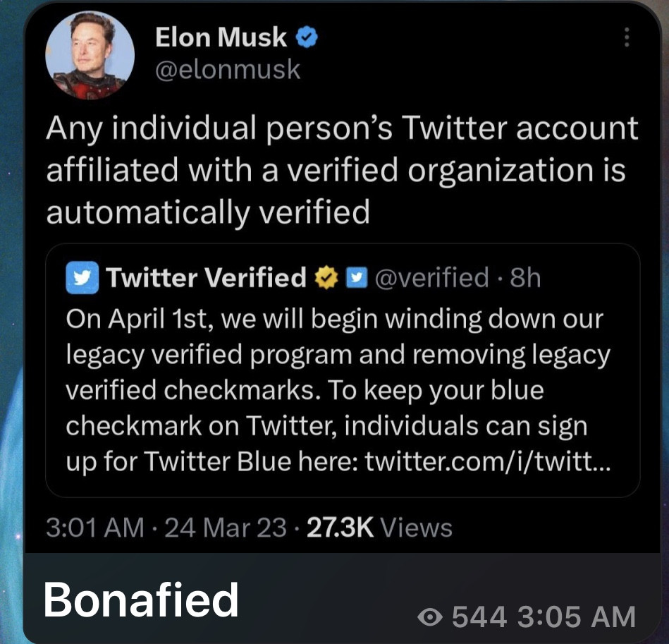Click the Twitter Verified bird avatar icon
Screen dimensions: 669x644
tap(80, 278)
